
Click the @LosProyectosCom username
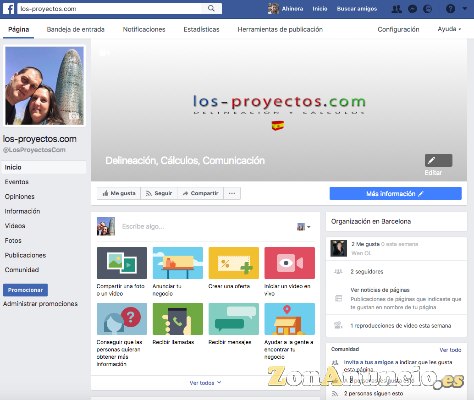pyautogui.click(x=34, y=150)
